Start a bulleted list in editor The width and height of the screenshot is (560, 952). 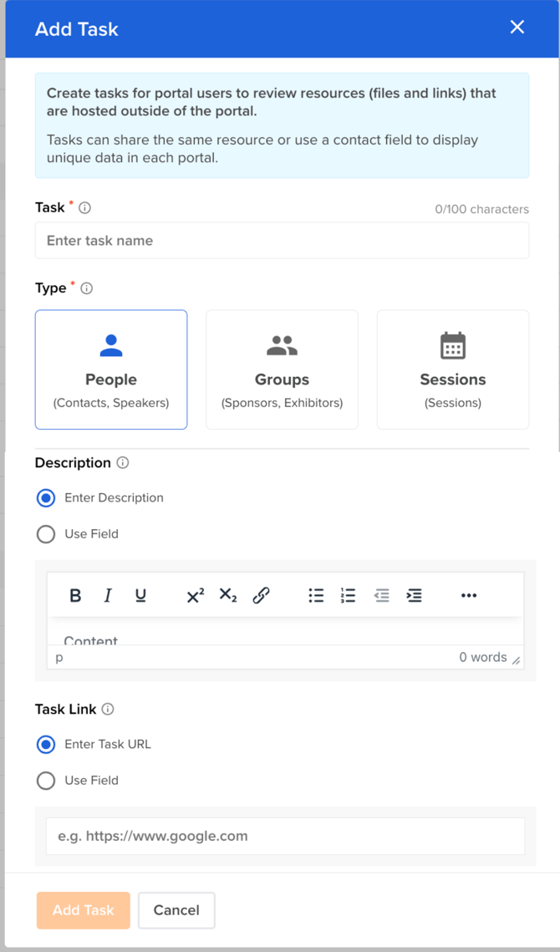pos(316,595)
